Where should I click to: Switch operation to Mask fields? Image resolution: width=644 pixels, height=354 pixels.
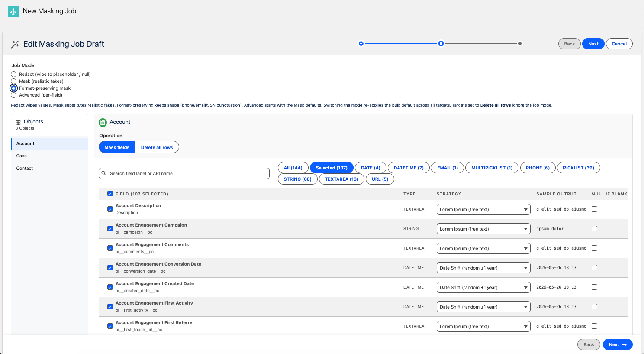pyautogui.click(x=117, y=147)
